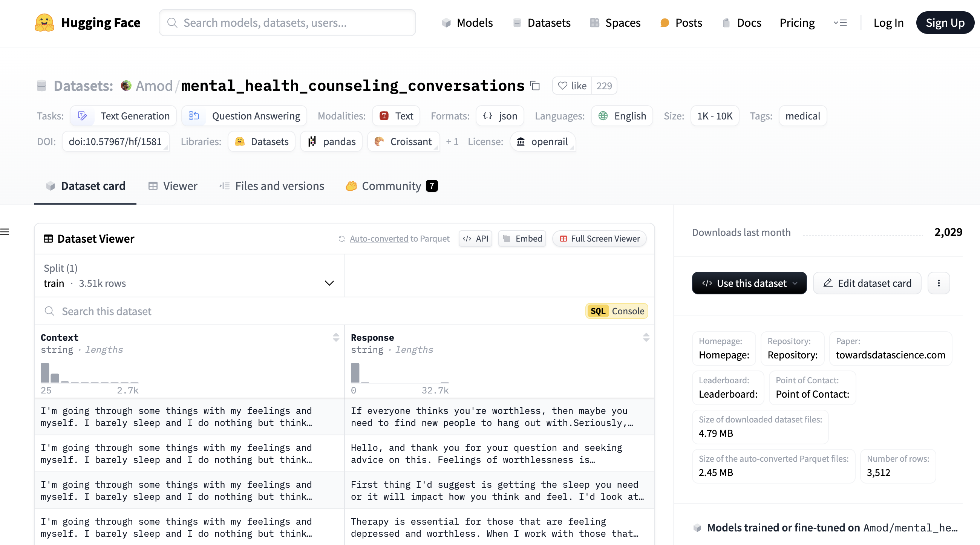Select the English language tag
Image resolution: width=980 pixels, height=545 pixels.
point(622,116)
